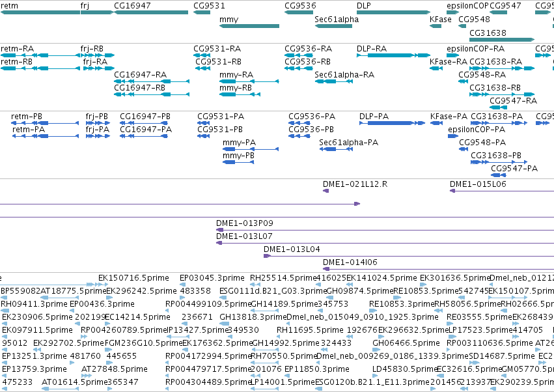Select the CG31638-PB protein feature
The width and height of the screenshot is (554, 392).
[x=499, y=162]
